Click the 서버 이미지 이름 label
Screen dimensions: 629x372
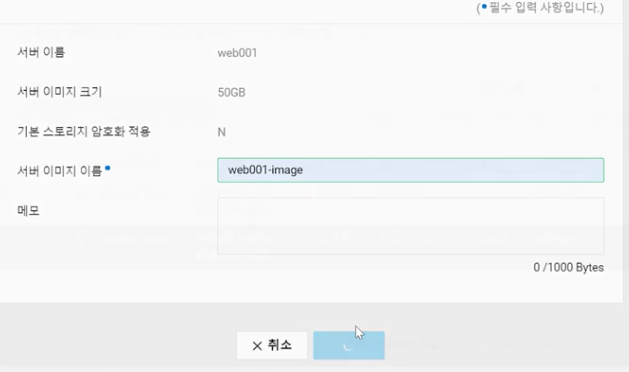(x=59, y=171)
